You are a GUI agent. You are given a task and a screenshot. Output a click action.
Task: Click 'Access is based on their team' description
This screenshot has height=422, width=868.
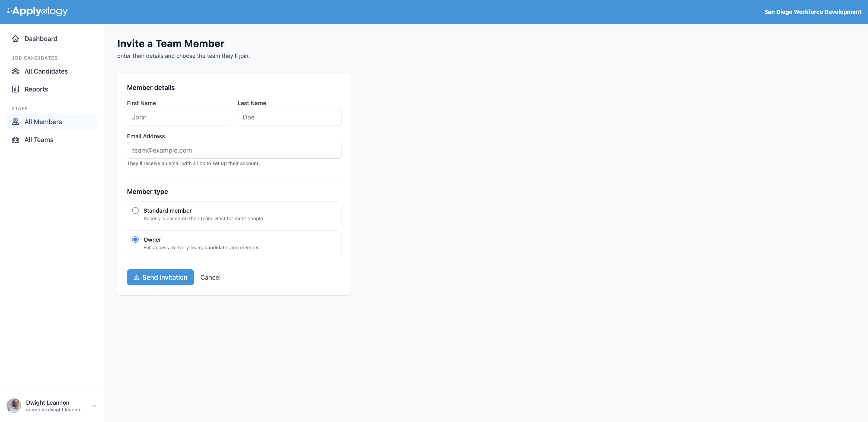(203, 219)
